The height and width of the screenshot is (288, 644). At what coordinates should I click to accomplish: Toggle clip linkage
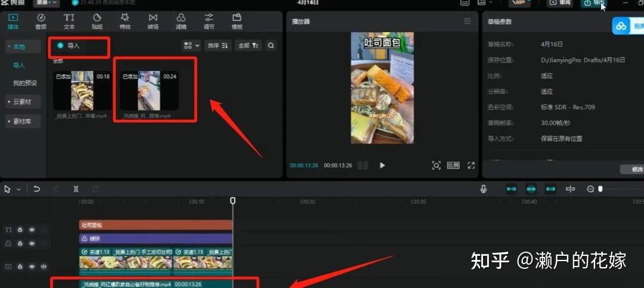[551, 189]
